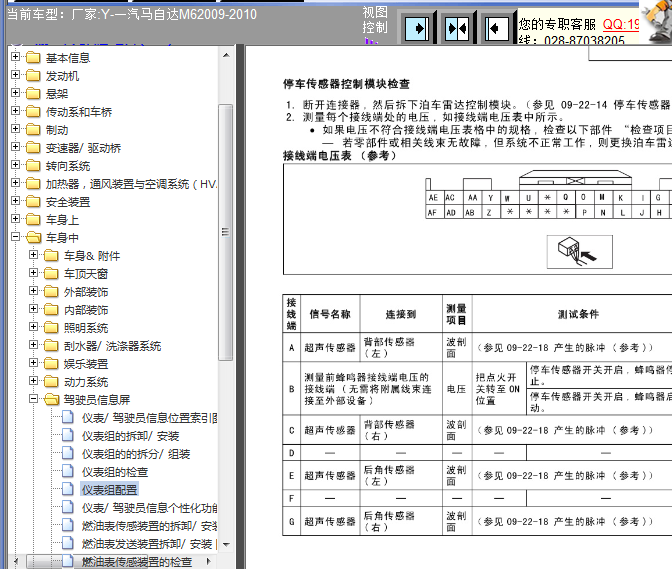This screenshot has height=569, width=672.
Task: Expand the 制动 folder node
Action: click(15, 129)
